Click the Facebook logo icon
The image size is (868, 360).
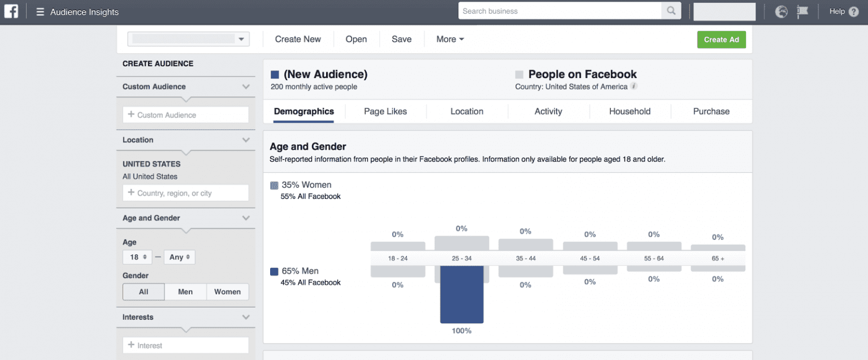point(11,12)
